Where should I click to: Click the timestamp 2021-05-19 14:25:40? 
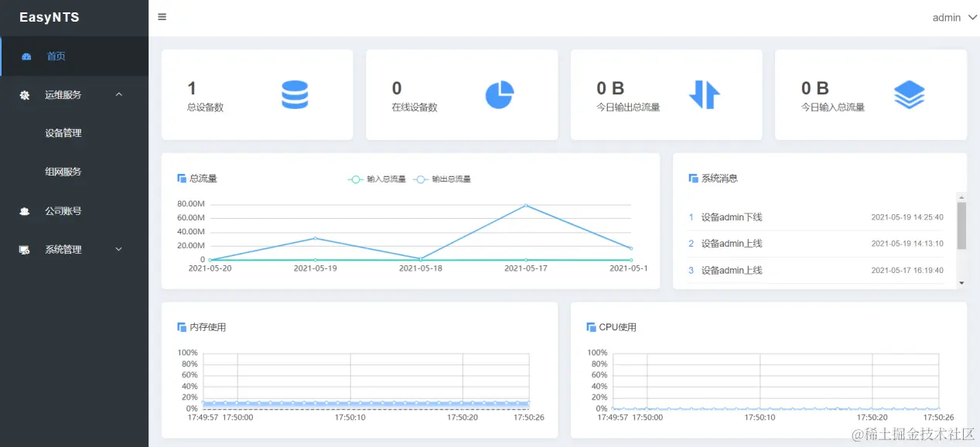coord(907,217)
